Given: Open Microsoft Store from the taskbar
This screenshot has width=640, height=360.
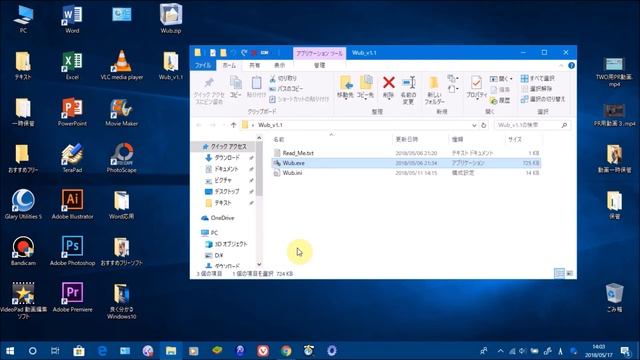Looking at the screenshot, I should [79, 351].
